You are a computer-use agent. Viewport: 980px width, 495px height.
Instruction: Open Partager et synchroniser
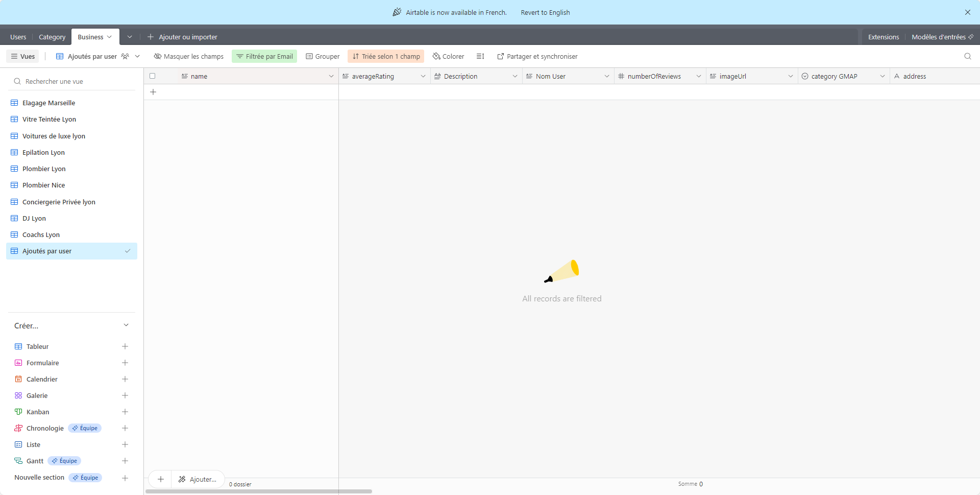coord(537,56)
